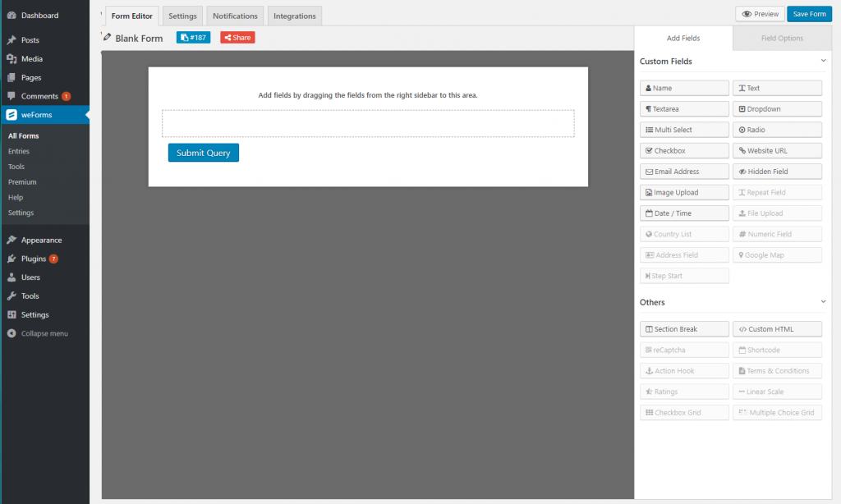Add a Date / Time field
Viewport: 841px width, 504px height.
(684, 213)
